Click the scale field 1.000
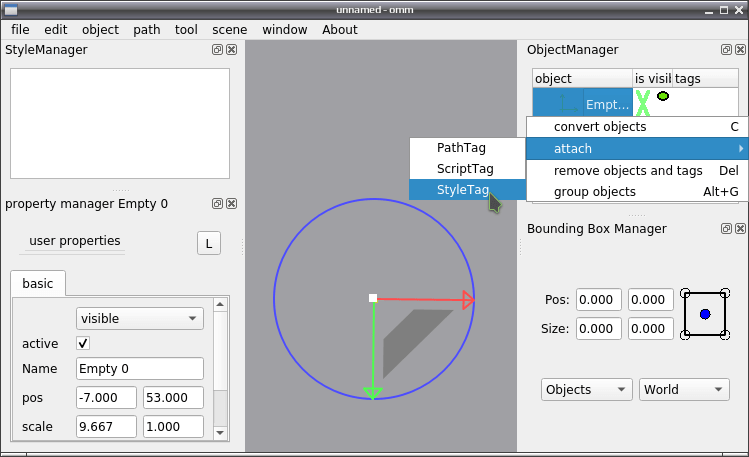This screenshot has height=457, width=749. (173, 426)
